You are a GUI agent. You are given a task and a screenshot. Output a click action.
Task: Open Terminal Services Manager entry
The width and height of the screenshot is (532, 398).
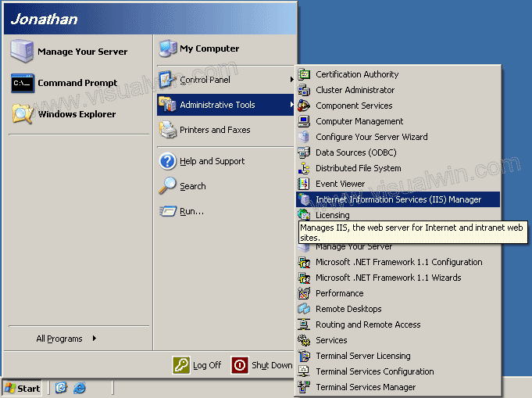[398, 387]
